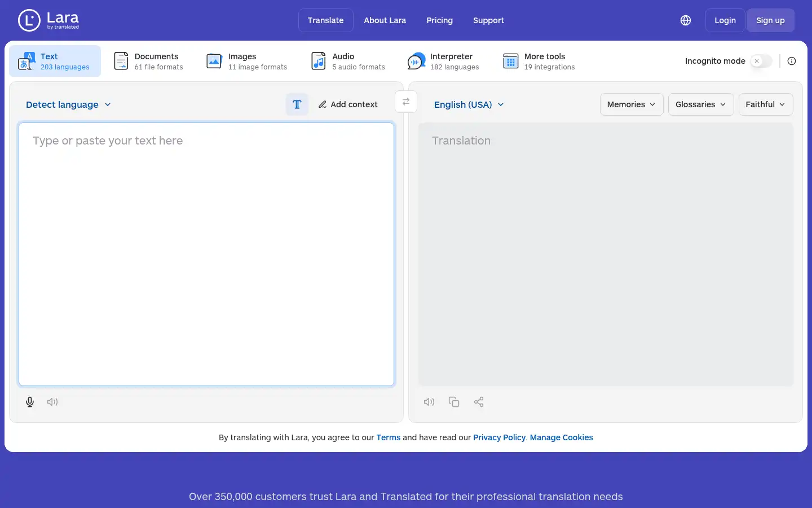Viewport: 812px width, 508px height.
Task: Toggle the text formatting T button
Action: 297,104
